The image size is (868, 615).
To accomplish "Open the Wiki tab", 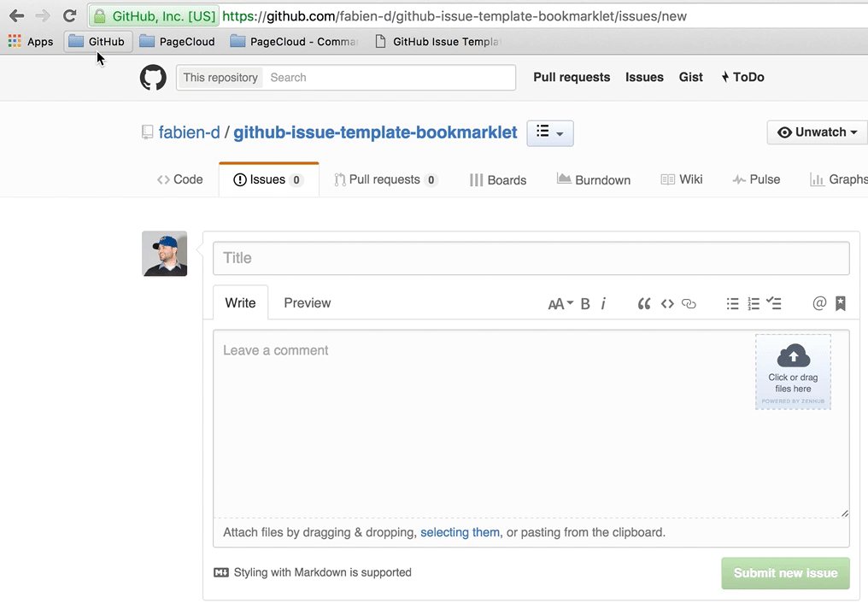I will 682,179.
